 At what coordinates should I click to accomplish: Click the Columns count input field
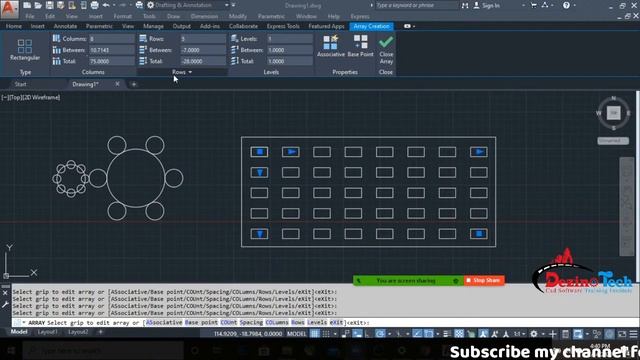(111, 39)
